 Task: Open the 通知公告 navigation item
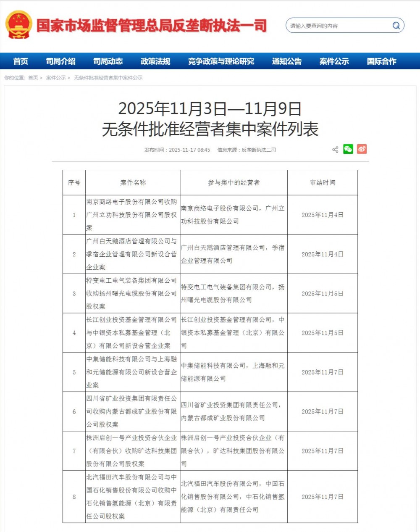coord(287,61)
